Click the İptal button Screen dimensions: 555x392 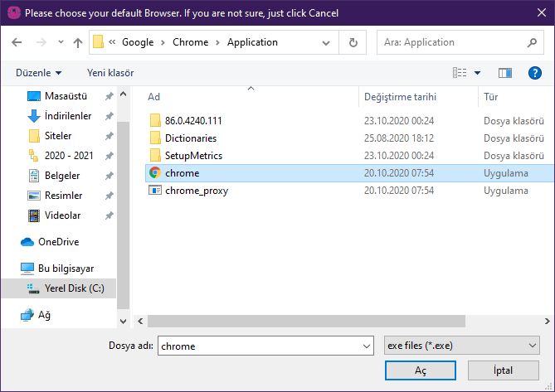(x=503, y=370)
